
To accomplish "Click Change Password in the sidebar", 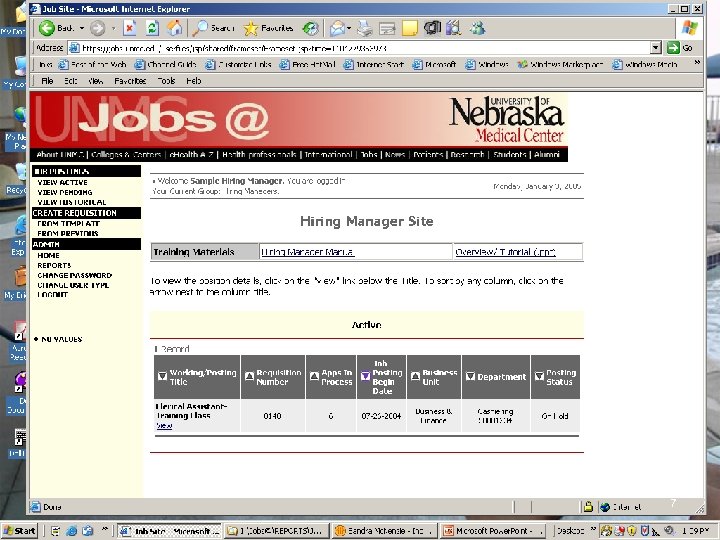I will click(x=74, y=276).
